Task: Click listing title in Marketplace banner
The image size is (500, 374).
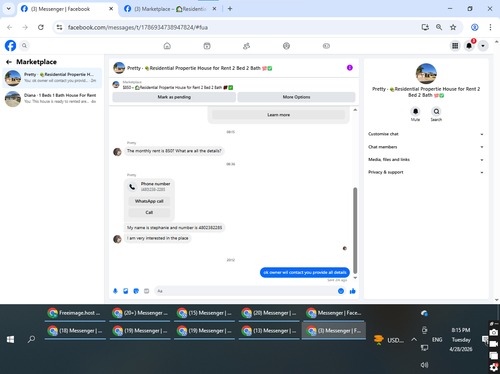Action: coord(178,88)
